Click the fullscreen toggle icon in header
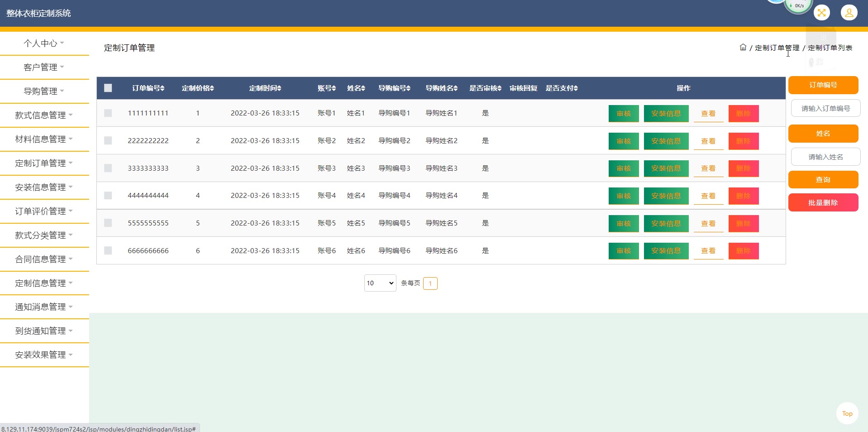Screen dimensions: 868x432 coord(821,13)
